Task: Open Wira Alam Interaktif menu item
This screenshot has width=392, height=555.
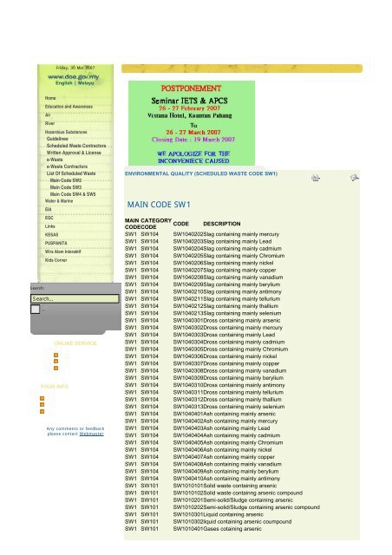Action: 62,251
